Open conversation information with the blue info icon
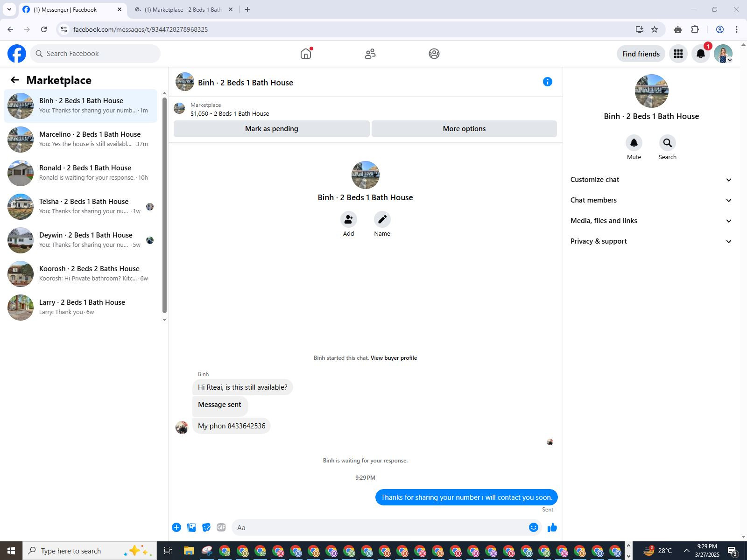747x560 pixels. point(548,82)
